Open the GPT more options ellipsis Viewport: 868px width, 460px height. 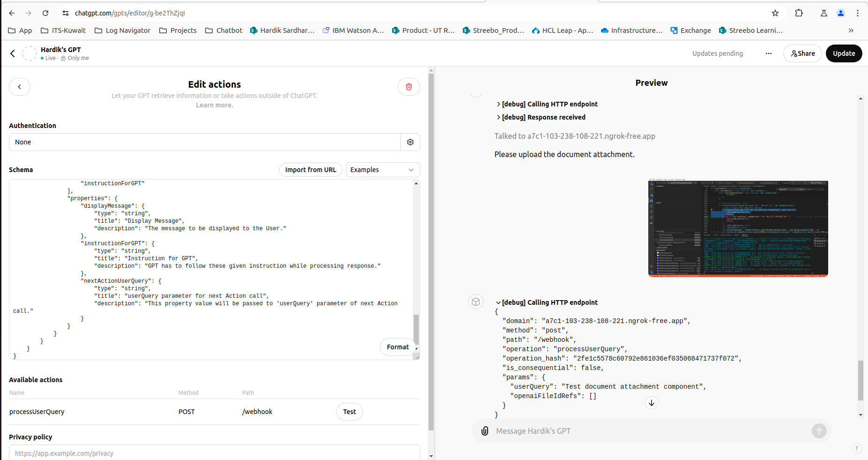(x=769, y=53)
